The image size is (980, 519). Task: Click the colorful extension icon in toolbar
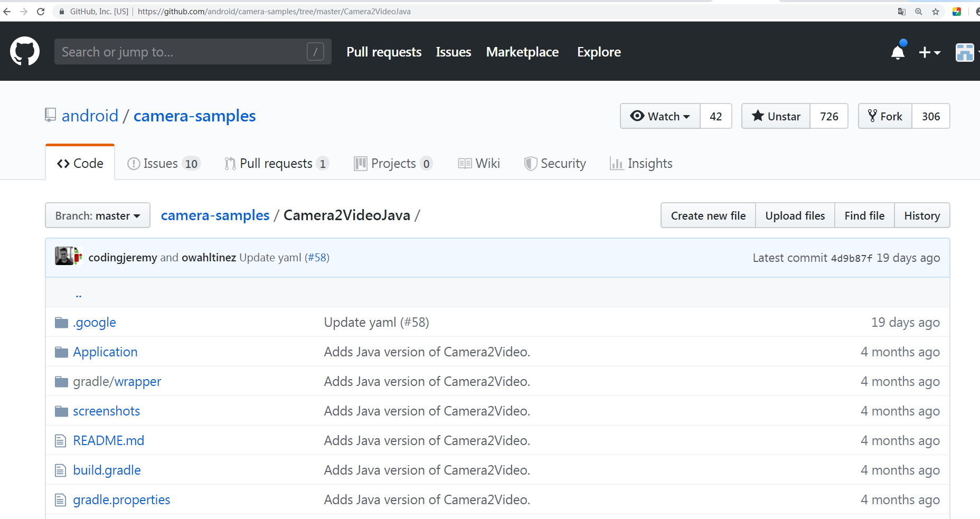click(957, 12)
